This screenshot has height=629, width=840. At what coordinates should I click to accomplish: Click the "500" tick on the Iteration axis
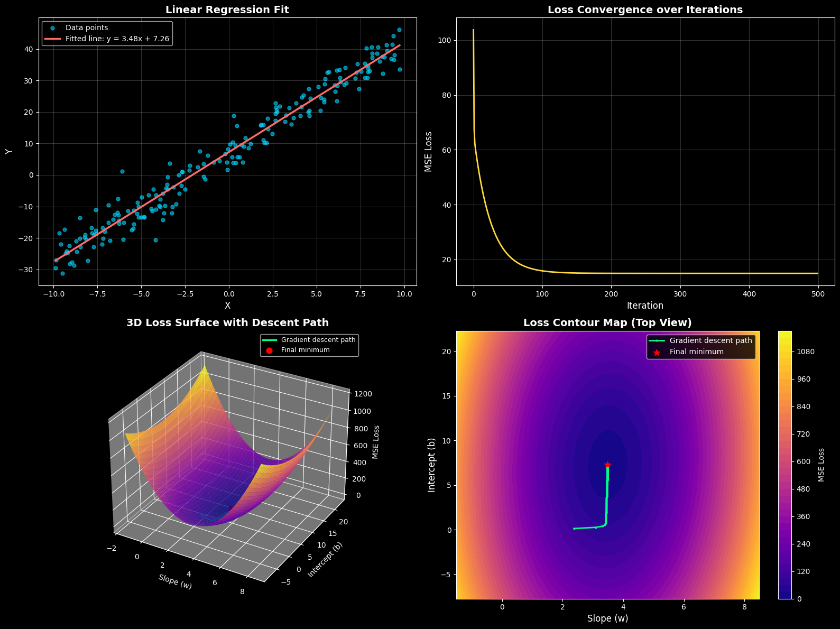point(818,293)
